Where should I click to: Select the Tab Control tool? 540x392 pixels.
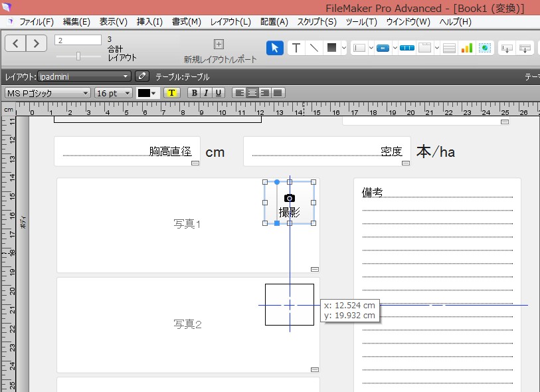pos(424,48)
